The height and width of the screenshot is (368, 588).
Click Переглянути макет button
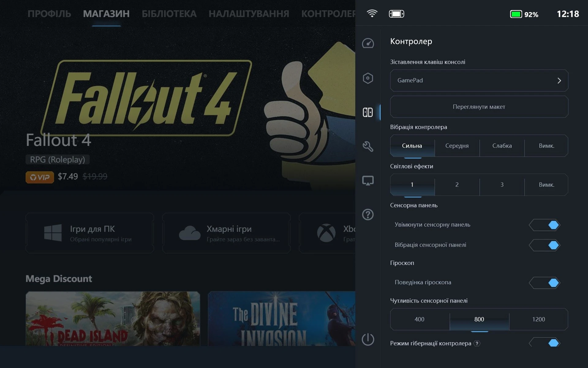pyautogui.click(x=479, y=107)
